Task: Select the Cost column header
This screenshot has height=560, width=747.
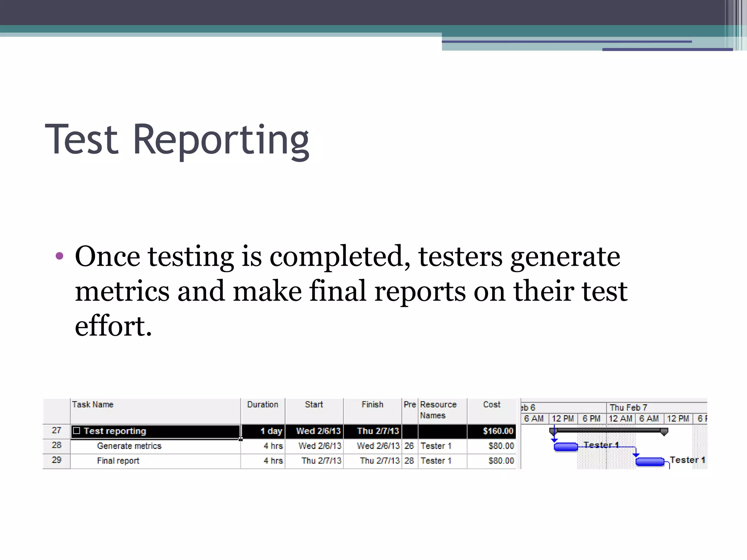Action: (492, 411)
